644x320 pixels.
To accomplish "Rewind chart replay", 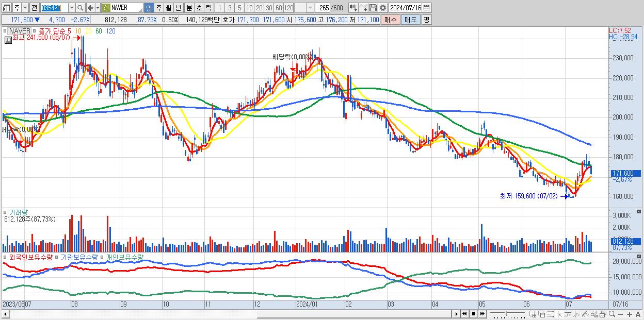I will [464, 314].
